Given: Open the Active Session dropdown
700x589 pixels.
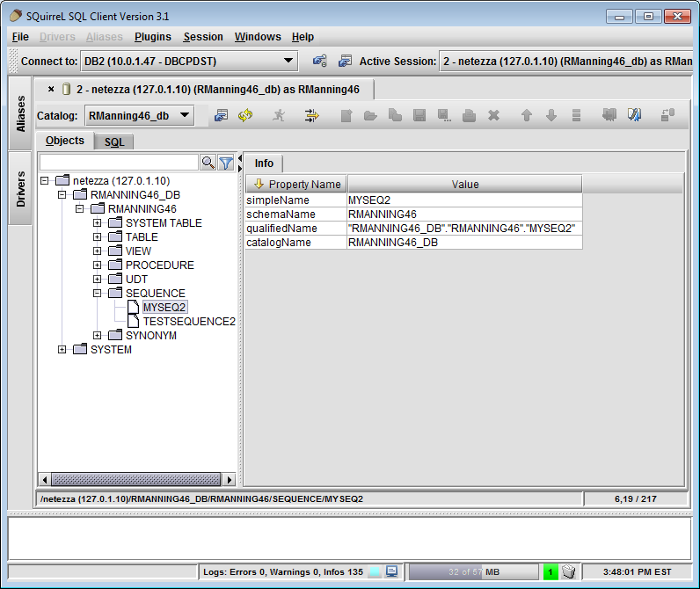Looking at the screenshot, I should click(x=565, y=61).
